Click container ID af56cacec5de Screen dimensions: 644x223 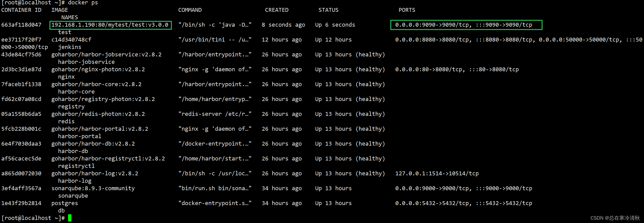pyautogui.click(x=21, y=159)
